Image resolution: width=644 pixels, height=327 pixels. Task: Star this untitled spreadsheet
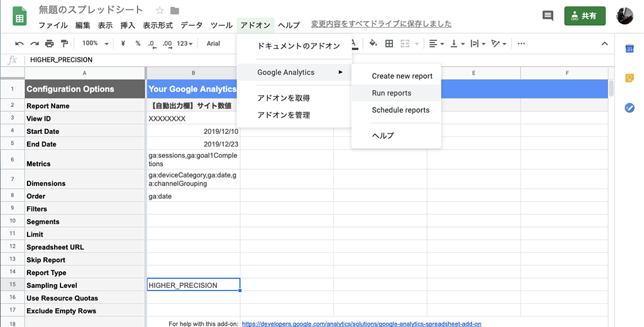pyautogui.click(x=160, y=11)
